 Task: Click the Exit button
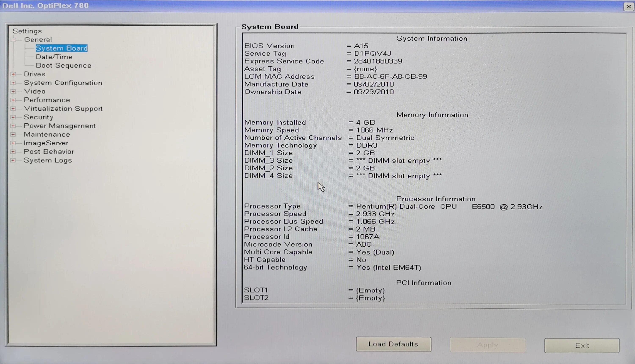coord(582,346)
